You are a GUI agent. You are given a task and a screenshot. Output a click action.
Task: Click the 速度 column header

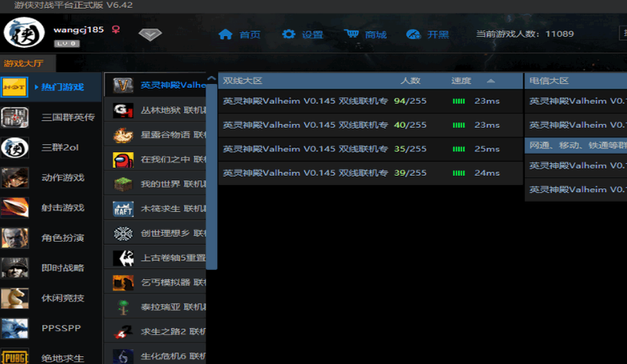(461, 81)
